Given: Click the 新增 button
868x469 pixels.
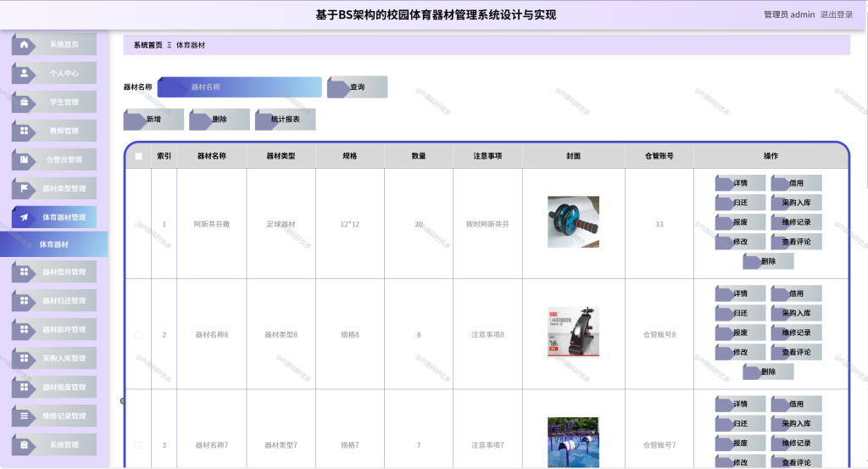Looking at the screenshot, I should pyautogui.click(x=153, y=119).
